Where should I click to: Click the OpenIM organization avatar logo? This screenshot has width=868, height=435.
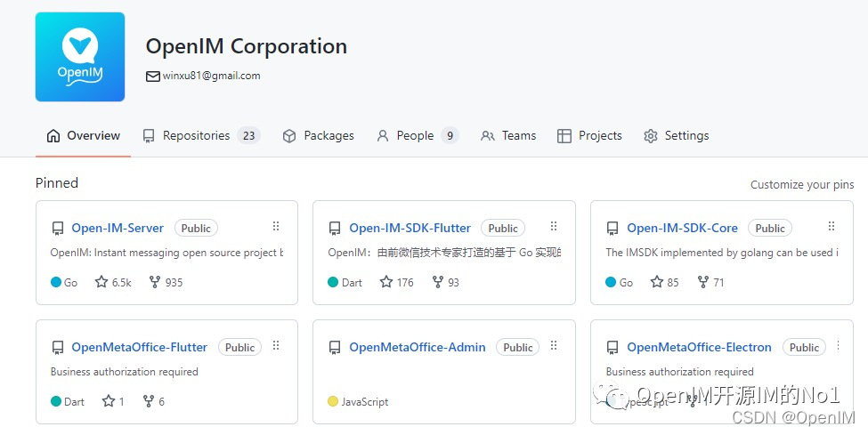coord(80,57)
